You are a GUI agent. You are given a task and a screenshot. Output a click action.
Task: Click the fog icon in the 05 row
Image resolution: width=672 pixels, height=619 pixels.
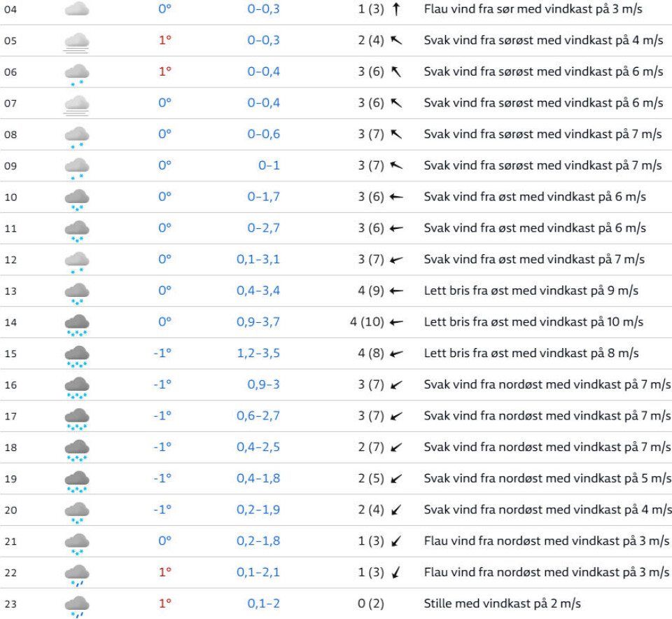76,41
